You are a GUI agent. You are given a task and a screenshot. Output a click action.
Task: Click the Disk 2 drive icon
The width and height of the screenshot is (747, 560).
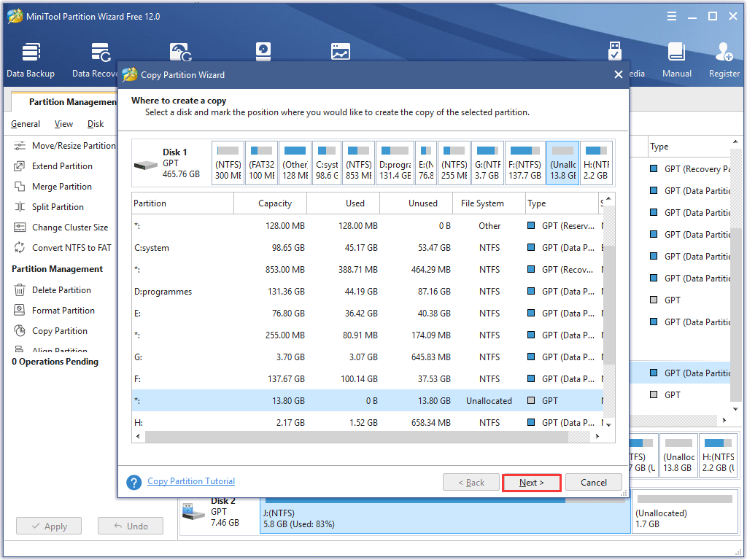coord(193,512)
